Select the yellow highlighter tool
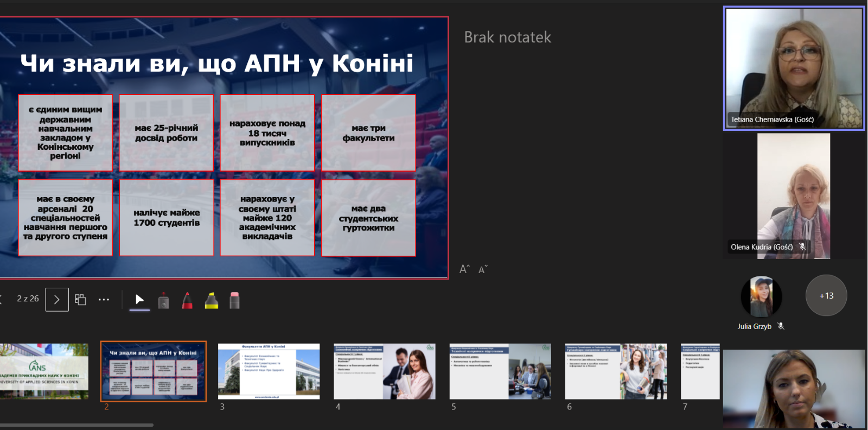The image size is (868, 430). (x=211, y=300)
